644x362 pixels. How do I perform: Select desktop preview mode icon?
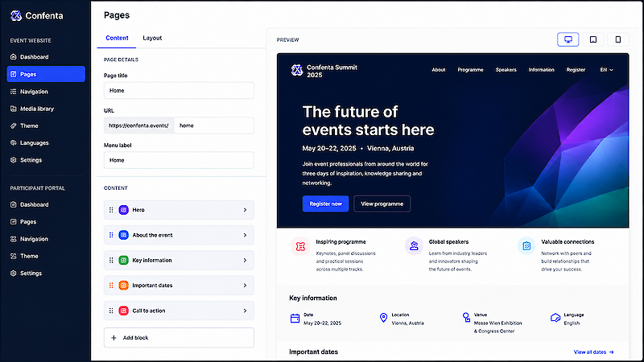[568, 39]
